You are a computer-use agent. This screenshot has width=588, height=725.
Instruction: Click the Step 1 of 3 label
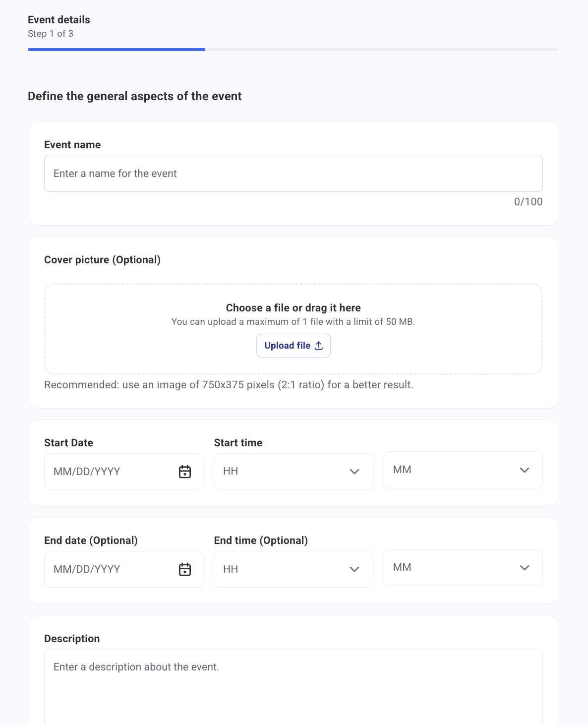tap(51, 34)
